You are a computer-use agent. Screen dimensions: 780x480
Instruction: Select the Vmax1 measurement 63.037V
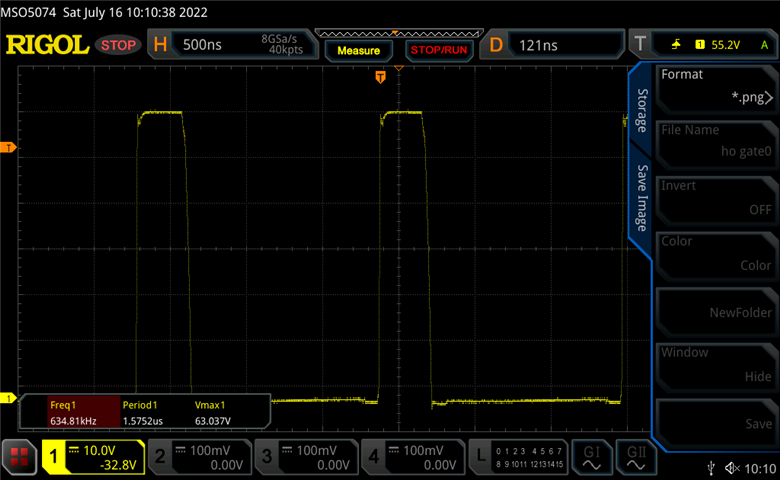click(x=213, y=412)
